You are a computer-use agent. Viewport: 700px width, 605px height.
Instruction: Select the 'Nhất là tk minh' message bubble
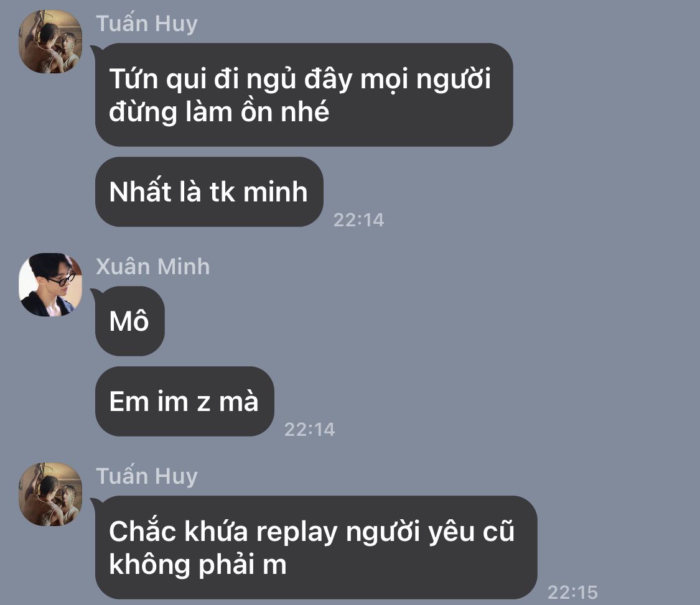point(209,192)
